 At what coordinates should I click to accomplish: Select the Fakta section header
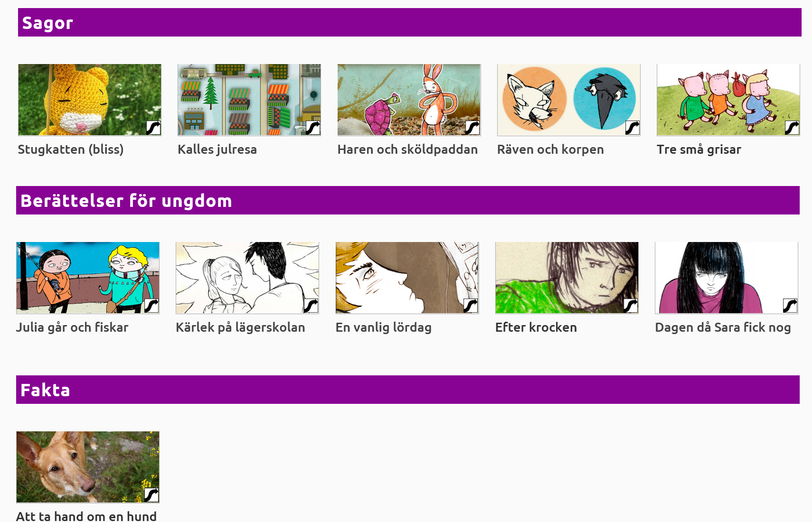(x=408, y=390)
